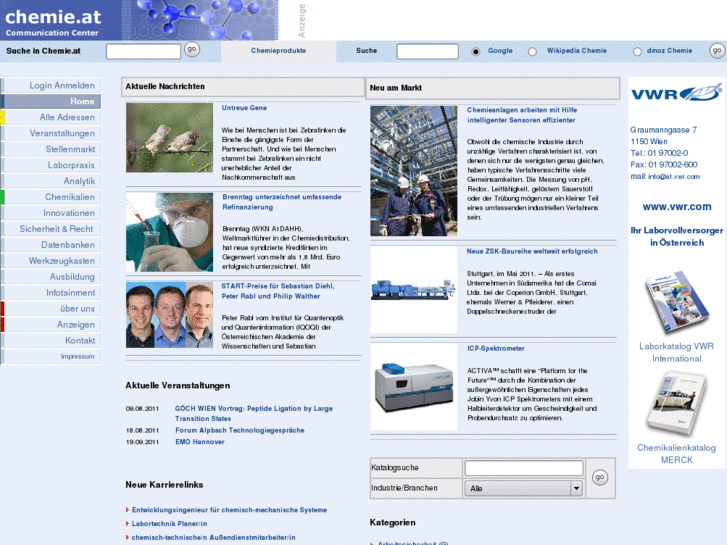Viewport: 727px width, 545px height.
Task: Open the Anzeigen menu item
Action: point(51,325)
